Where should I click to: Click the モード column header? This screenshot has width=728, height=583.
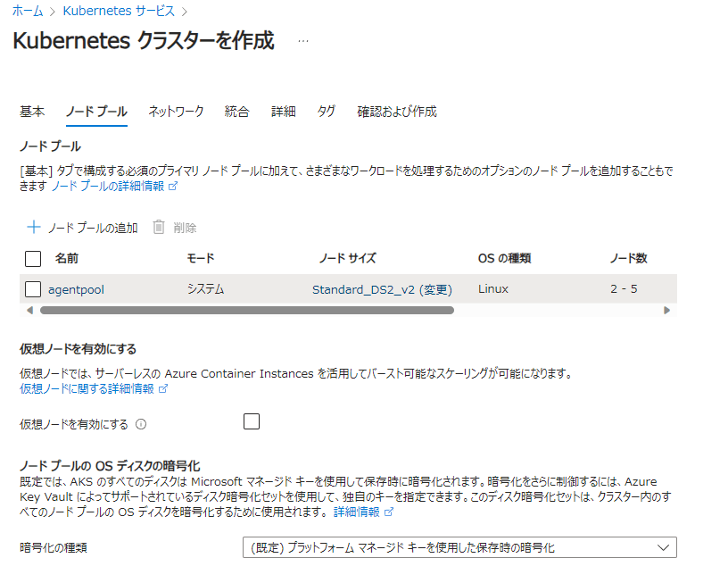(x=201, y=258)
